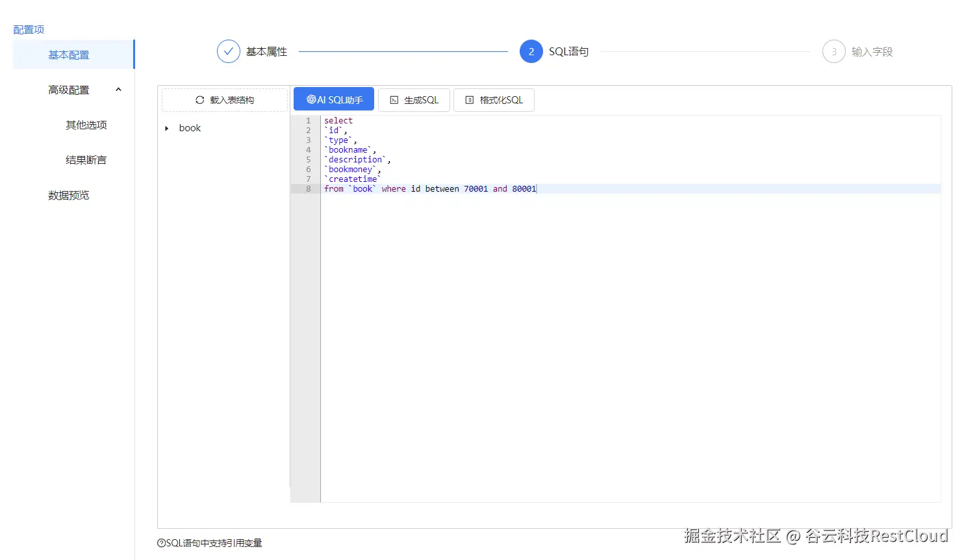This screenshot has width=964, height=560.
Task: Go back to step 基本属性 checkmark
Action: pyautogui.click(x=229, y=51)
